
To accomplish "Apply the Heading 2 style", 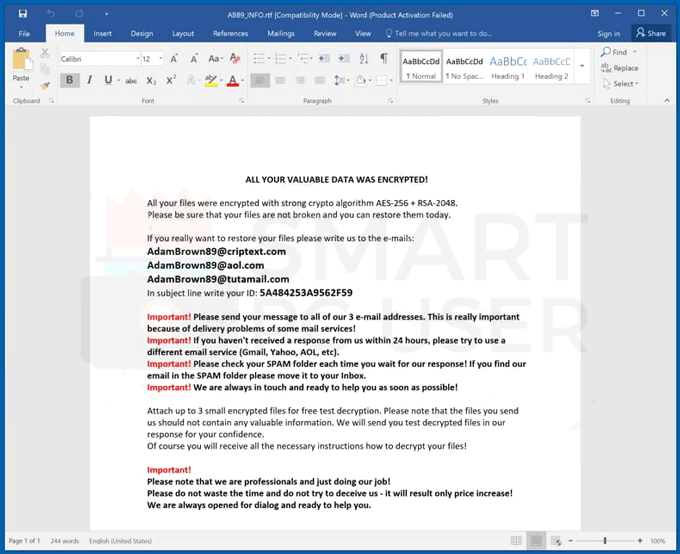I will pos(551,67).
